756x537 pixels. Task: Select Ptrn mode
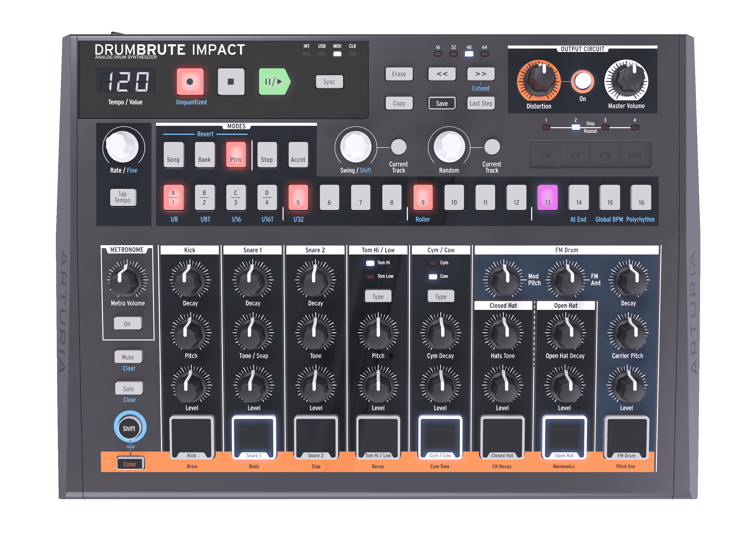click(236, 155)
